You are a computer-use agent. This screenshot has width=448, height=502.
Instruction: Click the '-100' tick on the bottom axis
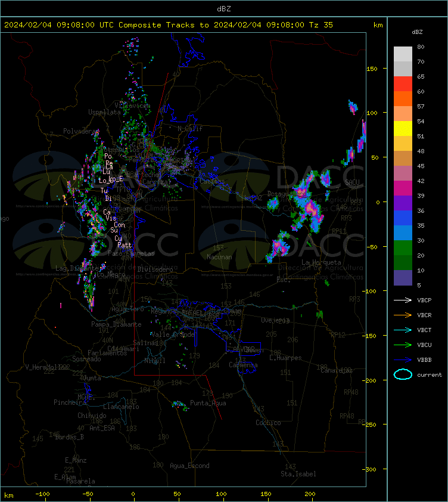pyautogui.click(x=42, y=494)
